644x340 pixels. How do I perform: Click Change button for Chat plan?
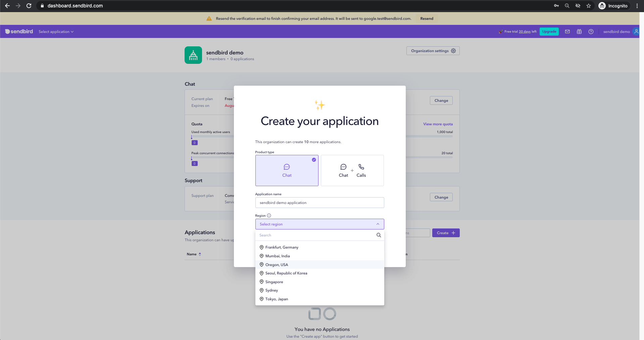pyautogui.click(x=441, y=100)
